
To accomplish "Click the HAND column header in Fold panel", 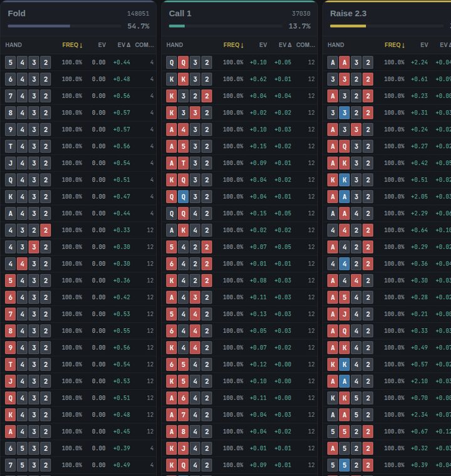I will (x=13, y=45).
